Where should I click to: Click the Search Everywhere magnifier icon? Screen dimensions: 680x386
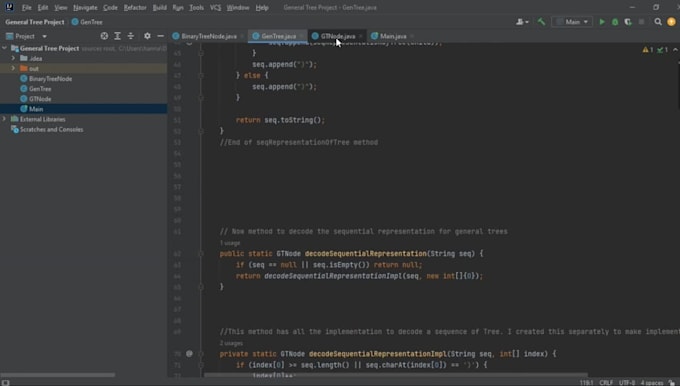click(x=658, y=22)
